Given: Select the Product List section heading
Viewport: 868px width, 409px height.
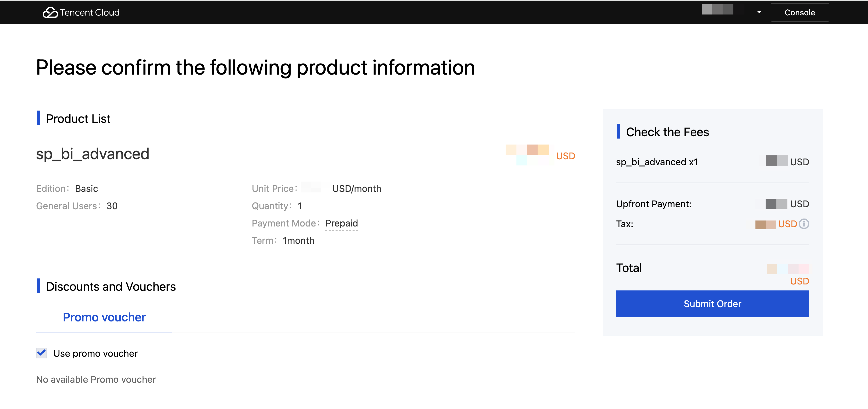Looking at the screenshot, I should [x=78, y=119].
